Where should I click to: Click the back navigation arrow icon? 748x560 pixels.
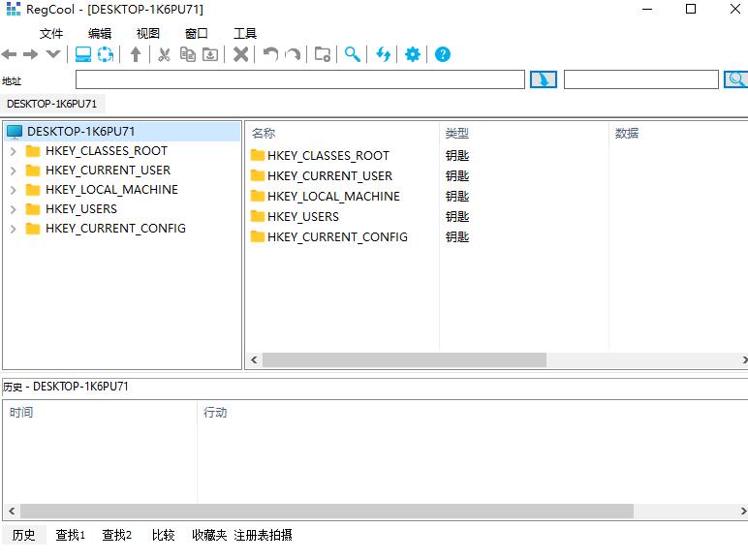(x=9, y=54)
